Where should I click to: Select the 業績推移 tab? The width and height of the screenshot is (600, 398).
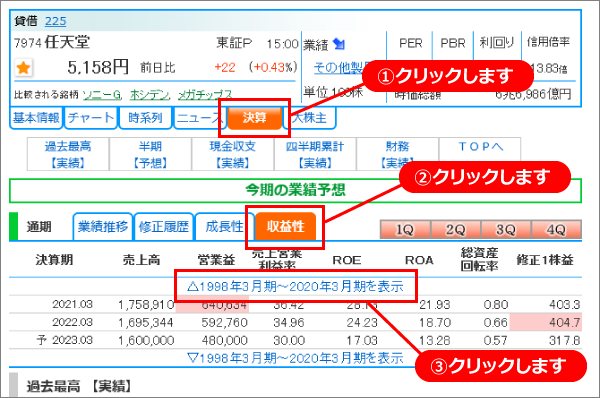tap(103, 227)
